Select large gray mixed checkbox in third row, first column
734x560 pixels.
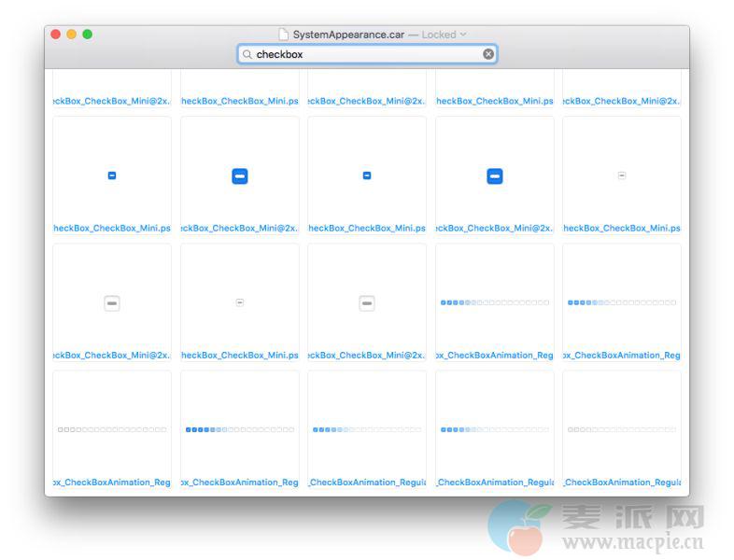click(112, 303)
